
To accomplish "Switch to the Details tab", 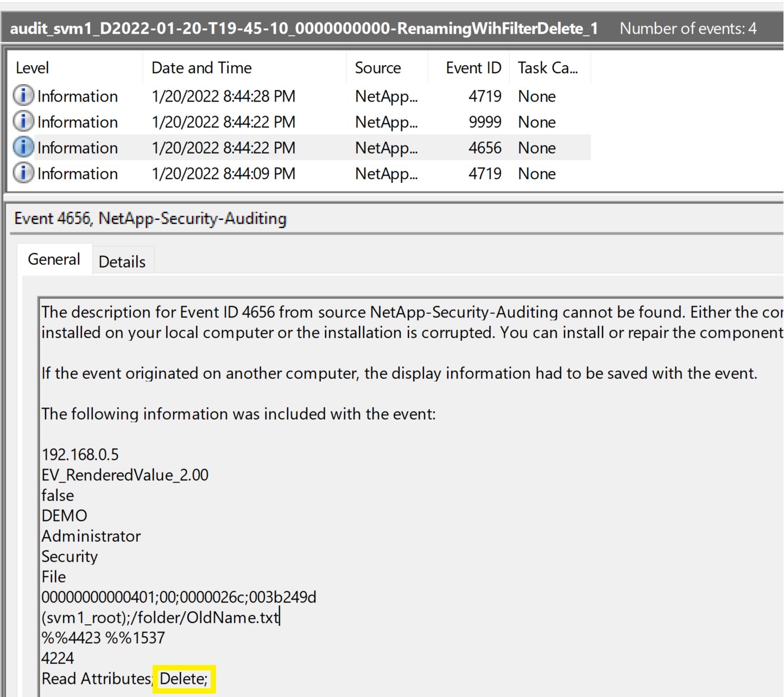I will [122, 262].
